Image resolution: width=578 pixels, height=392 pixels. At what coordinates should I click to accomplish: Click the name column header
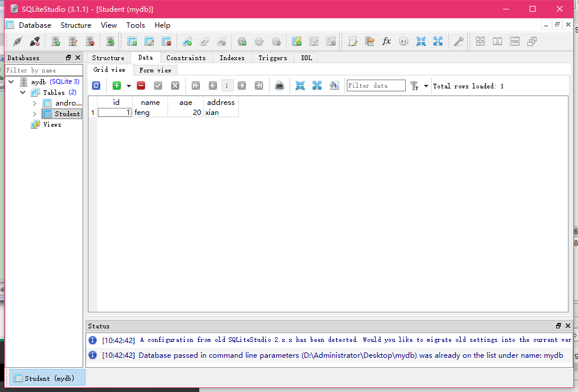150,103
